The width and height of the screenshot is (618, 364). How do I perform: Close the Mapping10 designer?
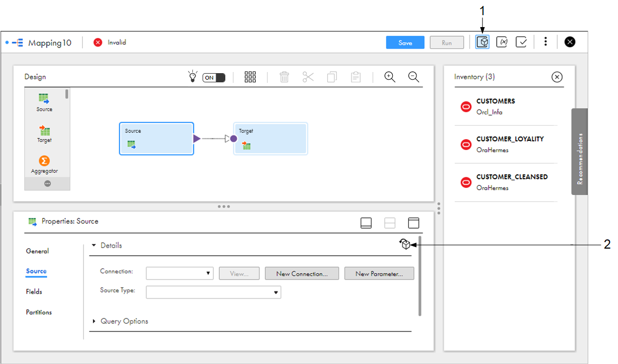[569, 42]
